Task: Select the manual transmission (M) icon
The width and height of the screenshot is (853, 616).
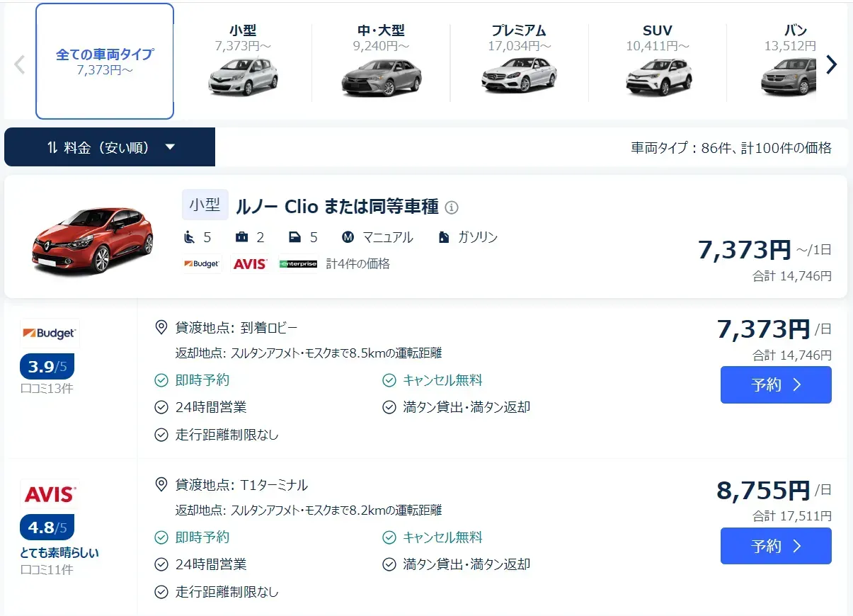Action: click(348, 236)
